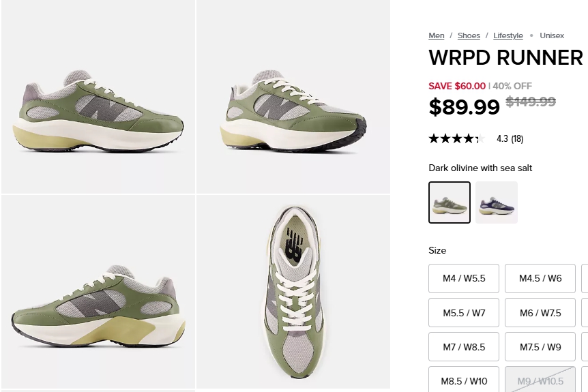Viewport: 588px width, 392px height.
Task: Open the top-down view shoe image
Action: click(x=293, y=292)
